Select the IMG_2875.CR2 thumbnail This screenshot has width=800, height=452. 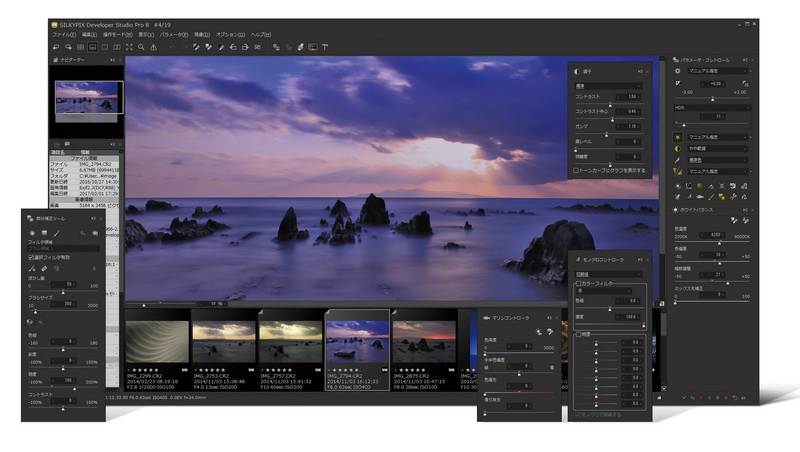(x=424, y=341)
